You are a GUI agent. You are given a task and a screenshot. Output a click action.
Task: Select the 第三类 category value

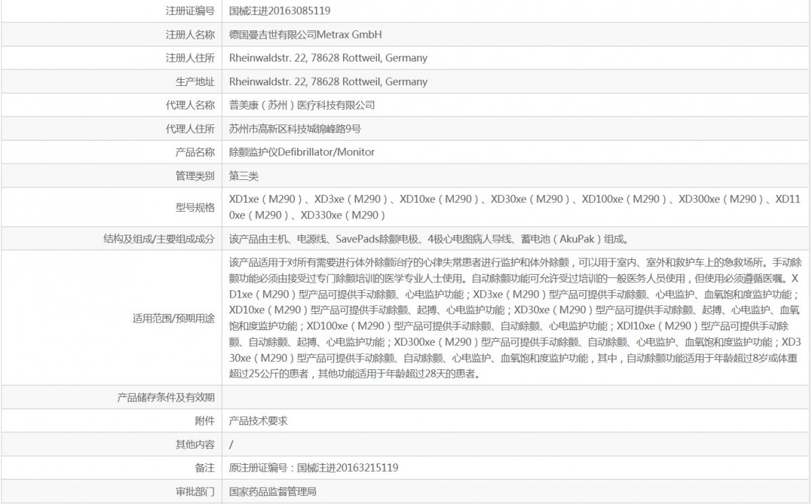coord(244,176)
